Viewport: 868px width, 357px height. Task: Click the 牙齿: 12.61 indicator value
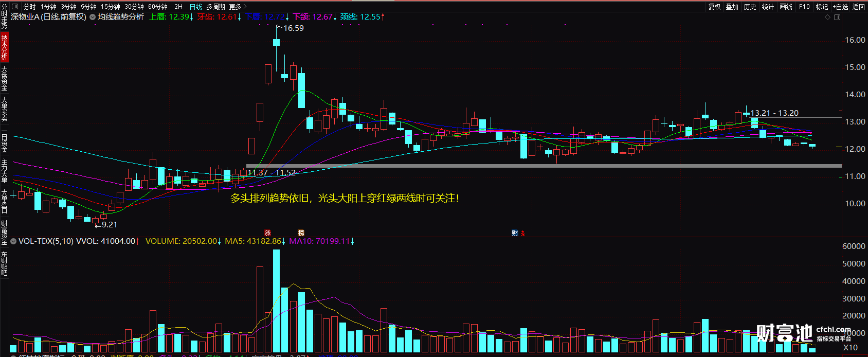(x=219, y=17)
